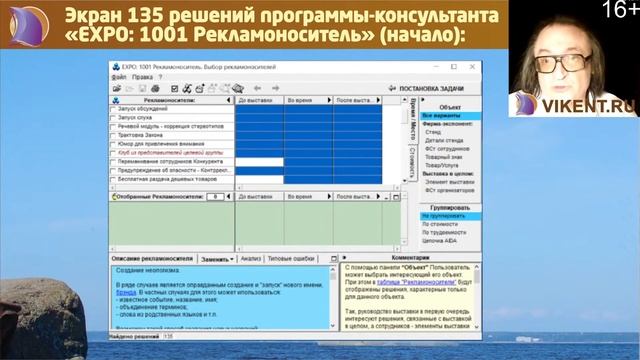Maximize the description pane via square icon
The image size is (640, 360).
pos(334,259)
